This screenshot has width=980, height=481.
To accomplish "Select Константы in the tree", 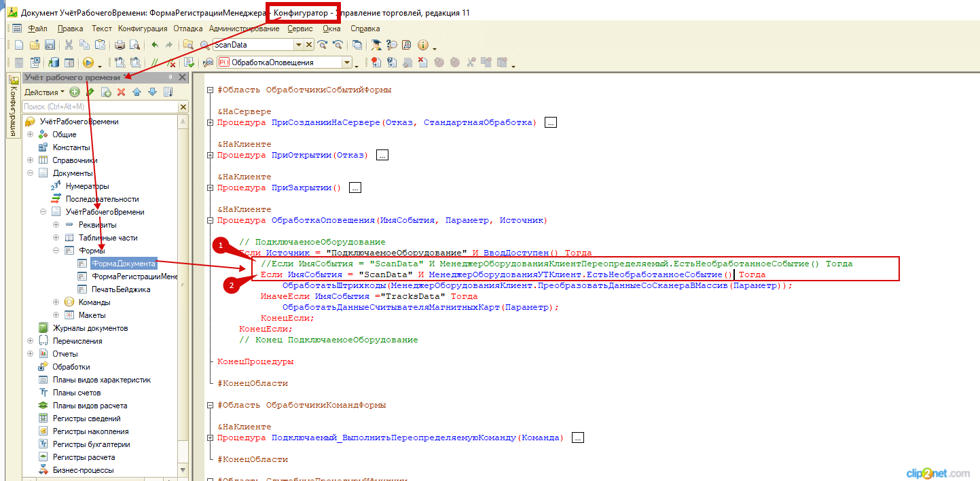I will pyautogui.click(x=71, y=147).
